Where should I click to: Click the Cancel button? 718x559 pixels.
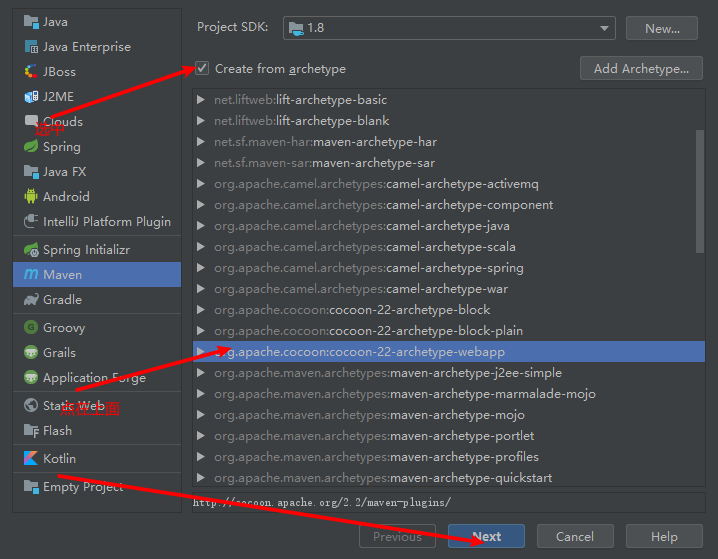[x=575, y=536]
